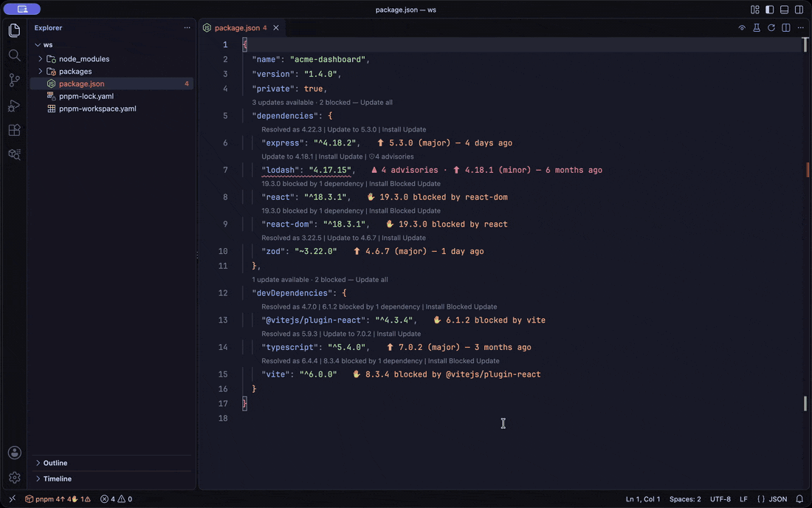Click Update to 7.0.2 code lens

(347, 334)
